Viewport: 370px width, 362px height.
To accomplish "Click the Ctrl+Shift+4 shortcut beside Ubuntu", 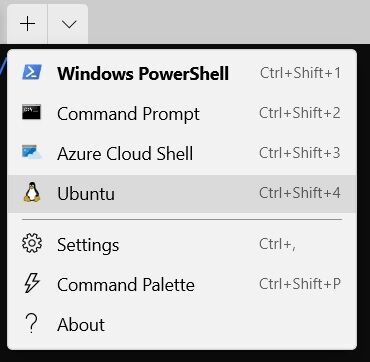I will 300,193.
